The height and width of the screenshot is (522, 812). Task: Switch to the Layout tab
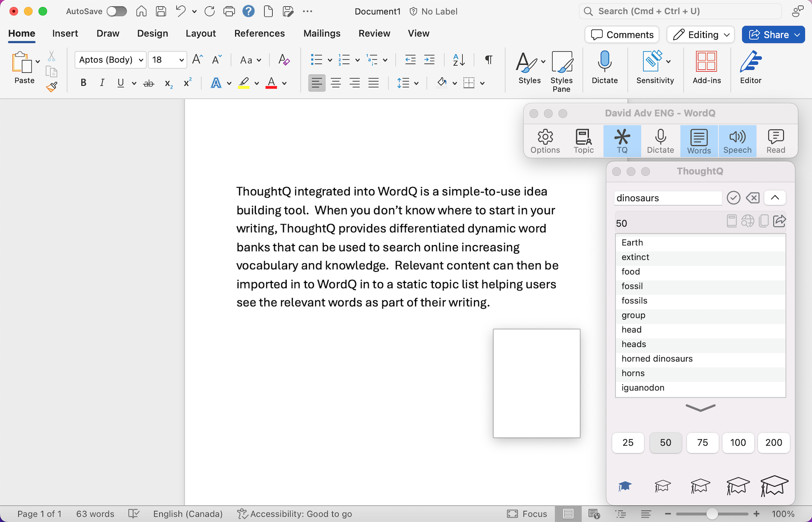point(201,33)
